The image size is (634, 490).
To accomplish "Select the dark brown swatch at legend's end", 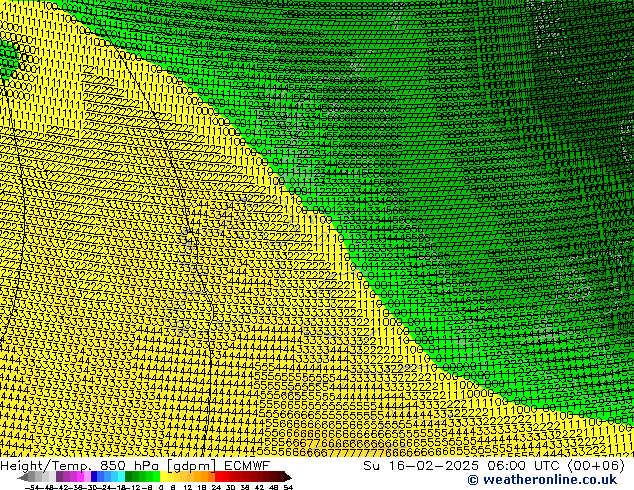I will 274,477.
